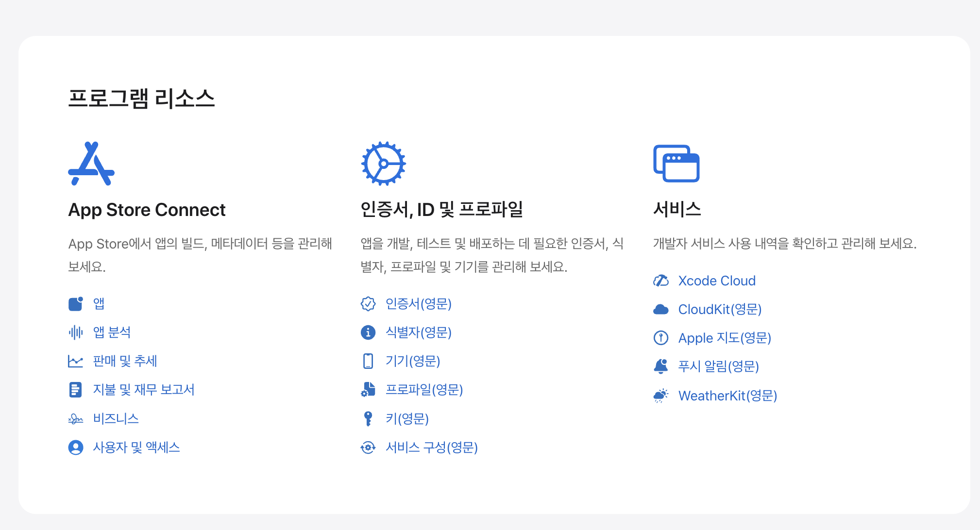The width and height of the screenshot is (980, 530).
Task: Click the 서비스 heading
Action: tap(677, 209)
